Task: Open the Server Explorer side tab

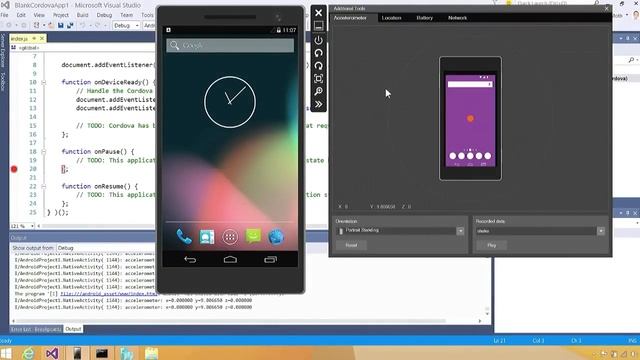Action: (x=3, y=51)
